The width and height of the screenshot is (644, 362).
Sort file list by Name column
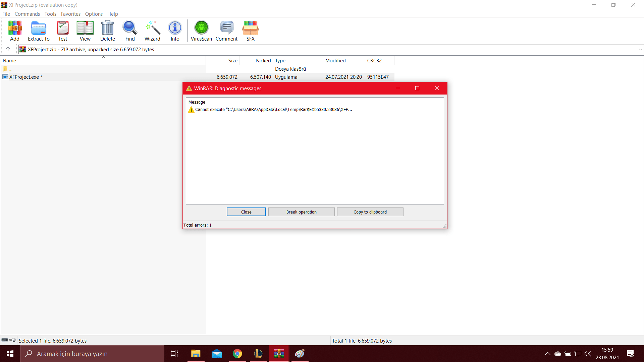103,61
